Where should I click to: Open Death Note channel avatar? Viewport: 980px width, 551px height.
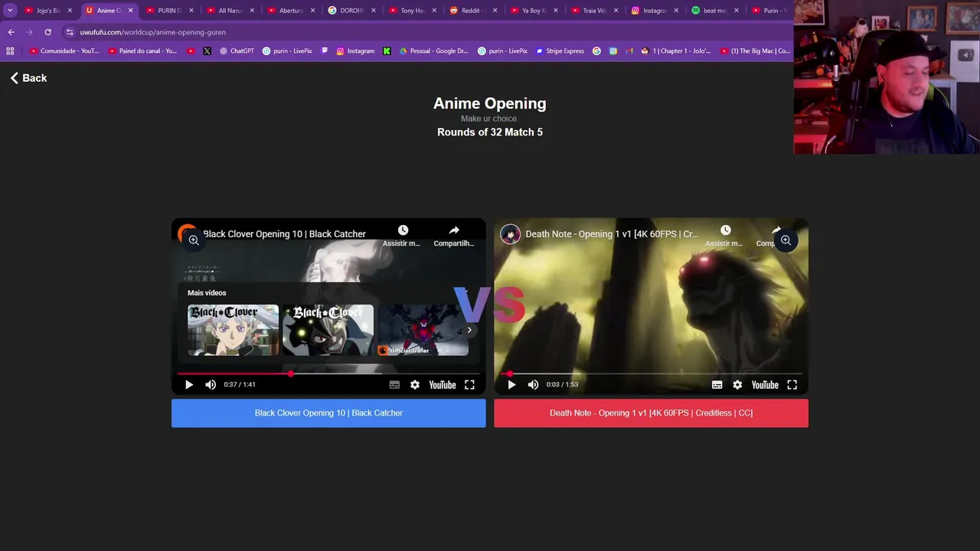pos(511,234)
